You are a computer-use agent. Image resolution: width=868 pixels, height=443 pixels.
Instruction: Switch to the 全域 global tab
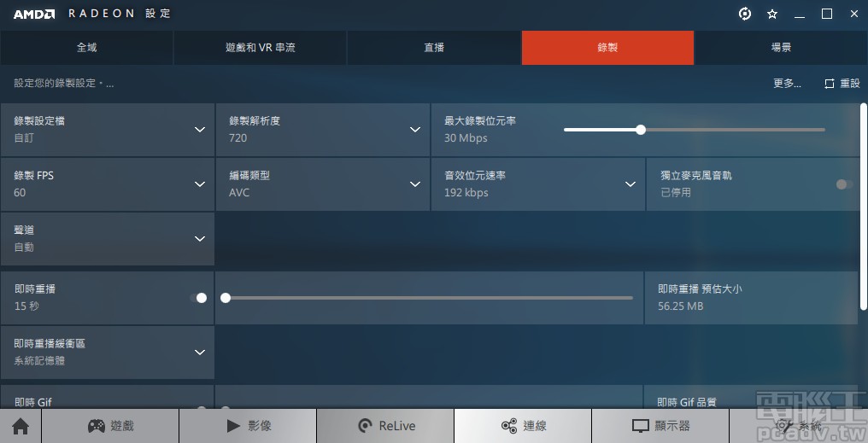pyautogui.click(x=87, y=48)
